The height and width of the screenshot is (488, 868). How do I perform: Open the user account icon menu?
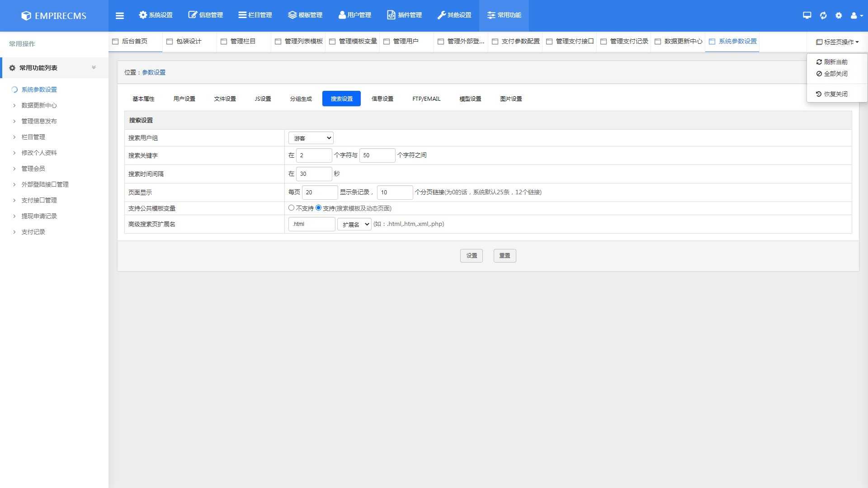pyautogui.click(x=856, y=15)
